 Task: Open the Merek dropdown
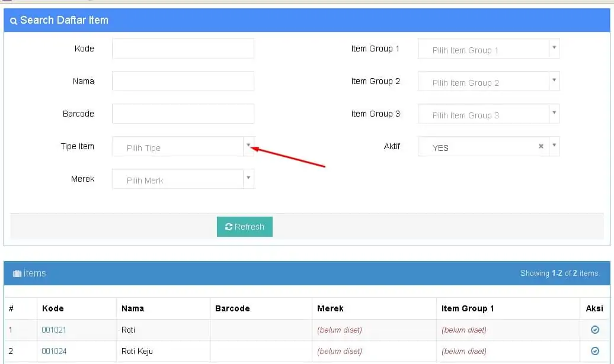click(x=248, y=178)
